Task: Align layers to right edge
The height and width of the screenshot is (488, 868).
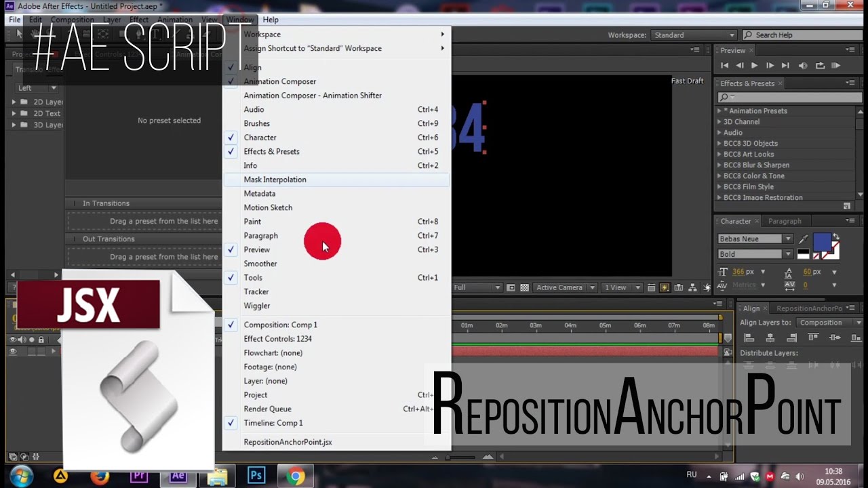Action: pos(791,338)
